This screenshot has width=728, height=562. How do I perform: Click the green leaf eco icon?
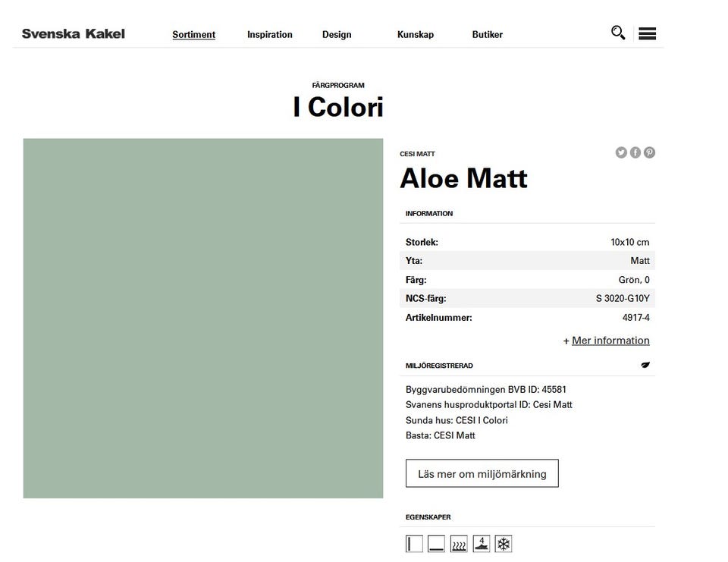[x=645, y=365]
